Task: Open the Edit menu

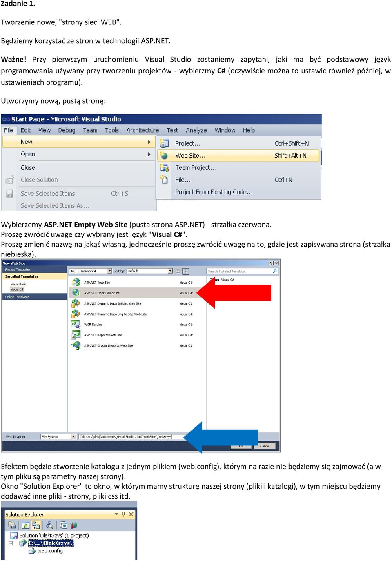Action: click(26, 130)
